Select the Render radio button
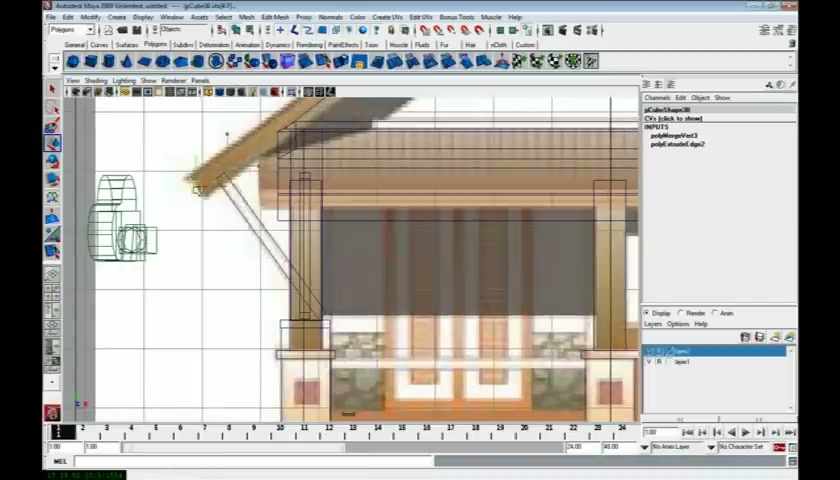This screenshot has width=840, height=480. pyautogui.click(x=681, y=313)
